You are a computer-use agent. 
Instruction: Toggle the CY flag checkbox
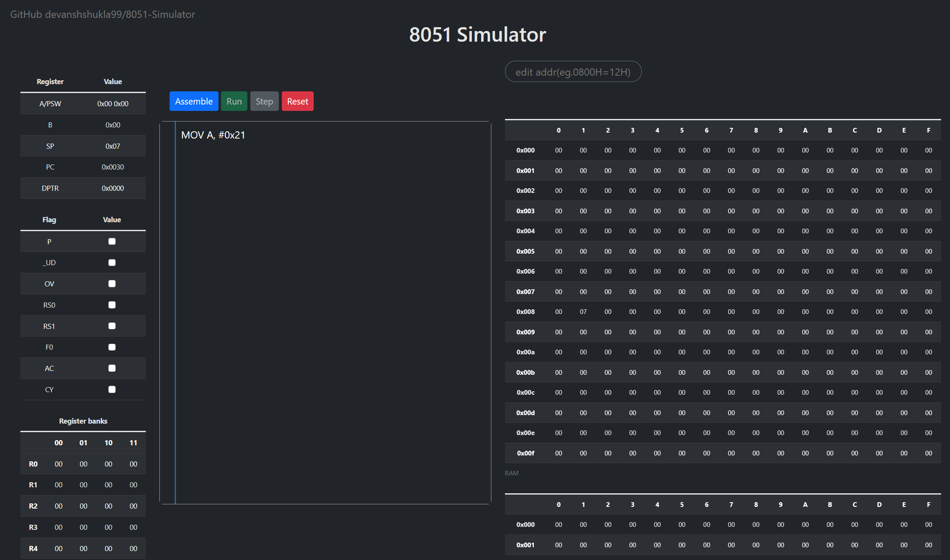[x=112, y=389]
